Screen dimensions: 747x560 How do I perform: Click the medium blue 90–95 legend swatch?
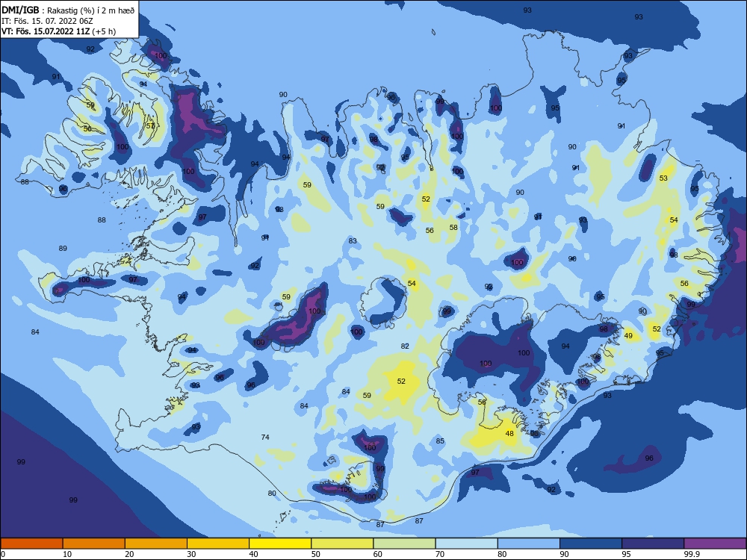point(591,544)
